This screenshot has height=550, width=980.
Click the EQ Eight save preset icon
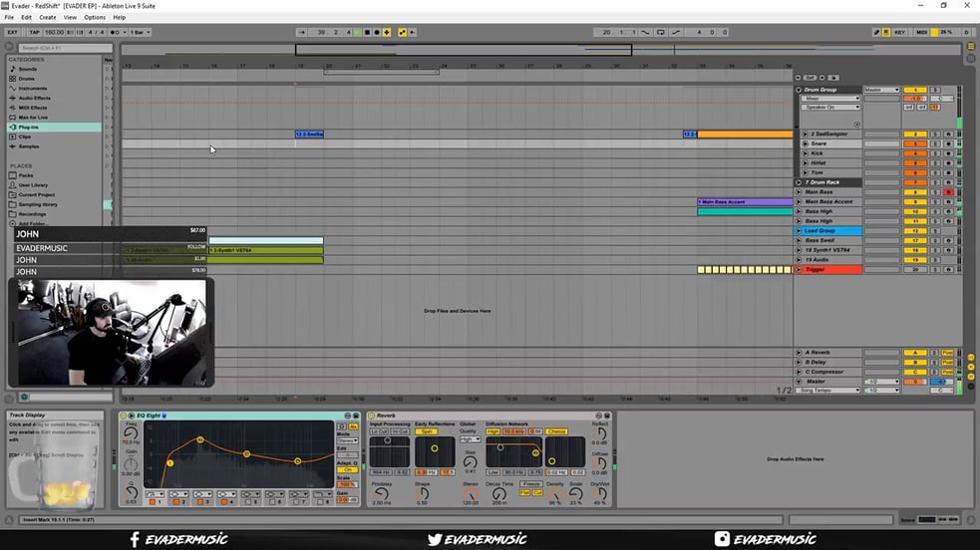coord(356,415)
